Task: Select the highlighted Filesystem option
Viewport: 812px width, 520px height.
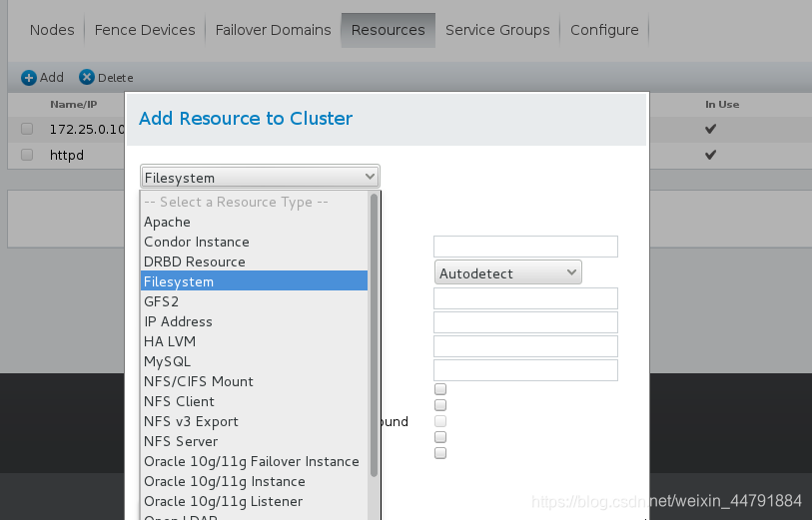Action: coord(254,281)
